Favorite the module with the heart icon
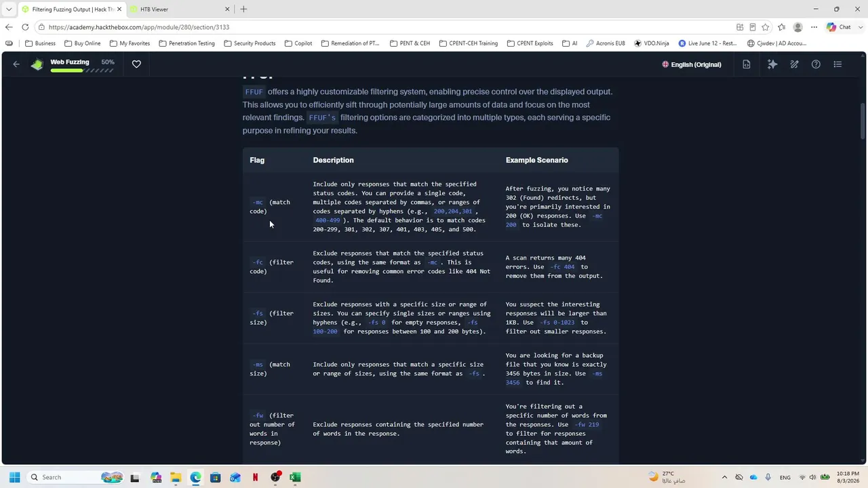Screen dimensions: 868x488 pyautogui.click(x=136, y=64)
